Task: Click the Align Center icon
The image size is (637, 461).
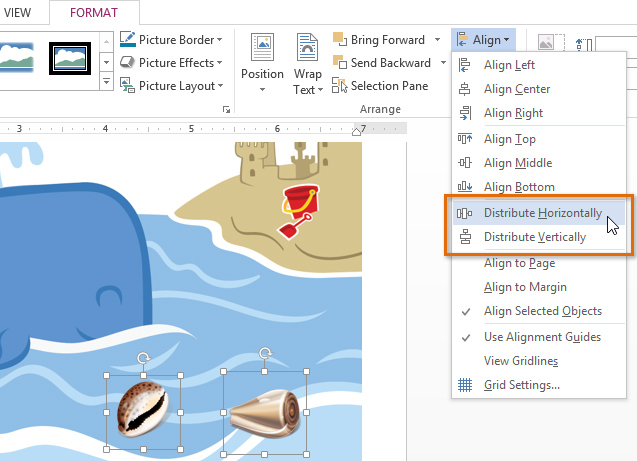Action: pyautogui.click(x=464, y=89)
